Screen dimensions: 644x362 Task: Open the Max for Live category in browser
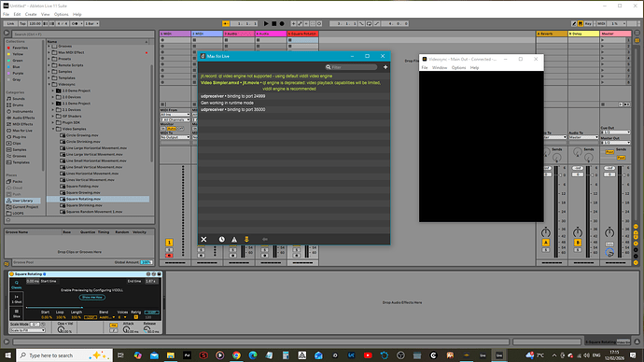[x=22, y=131]
